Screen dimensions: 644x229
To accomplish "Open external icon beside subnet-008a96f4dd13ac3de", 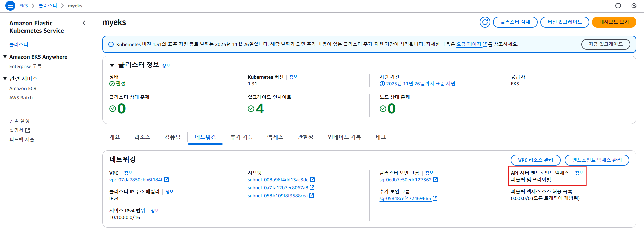I will [312, 180].
